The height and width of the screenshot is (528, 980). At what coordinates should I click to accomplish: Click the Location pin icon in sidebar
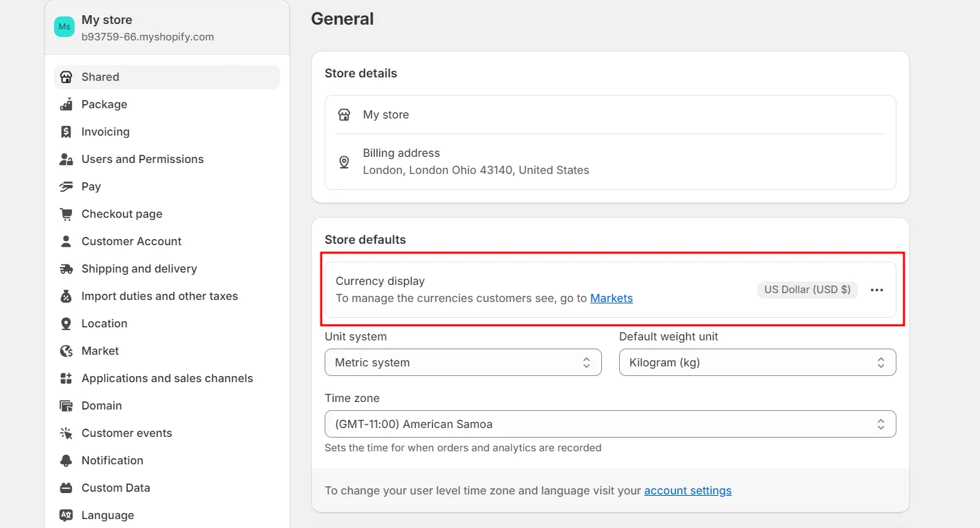(x=66, y=323)
